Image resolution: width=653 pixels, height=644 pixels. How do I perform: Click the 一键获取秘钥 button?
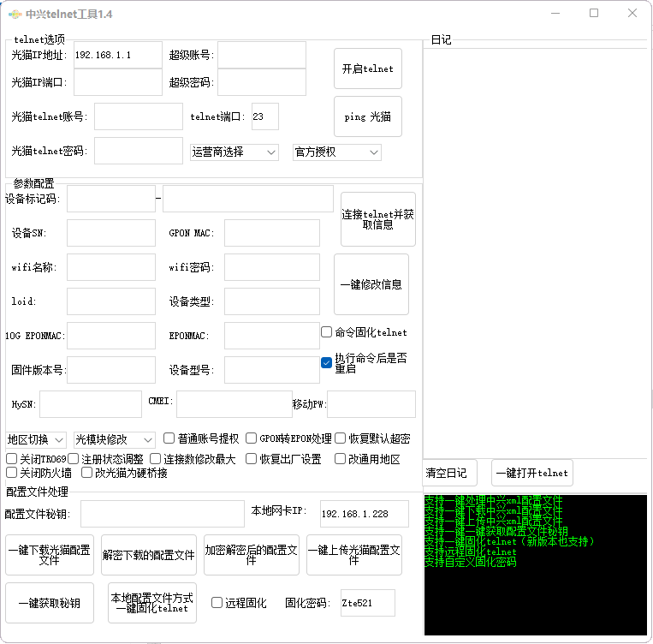pos(50,603)
